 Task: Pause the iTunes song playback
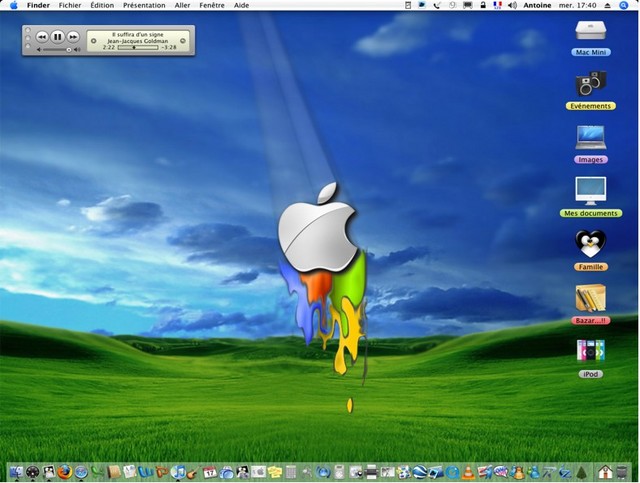(x=57, y=36)
